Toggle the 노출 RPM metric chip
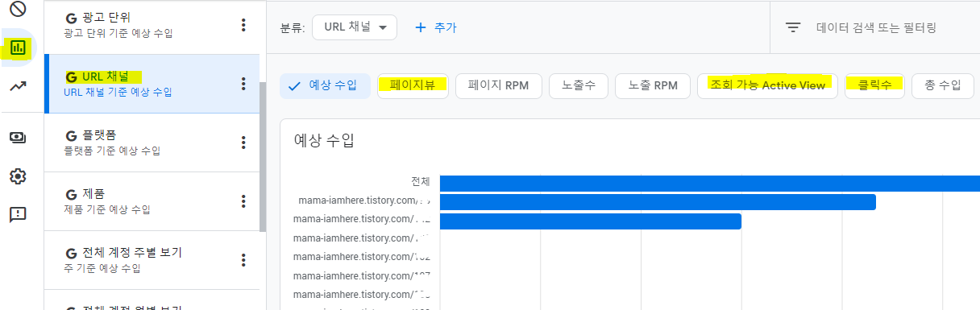The height and width of the screenshot is (310, 980). click(653, 86)
